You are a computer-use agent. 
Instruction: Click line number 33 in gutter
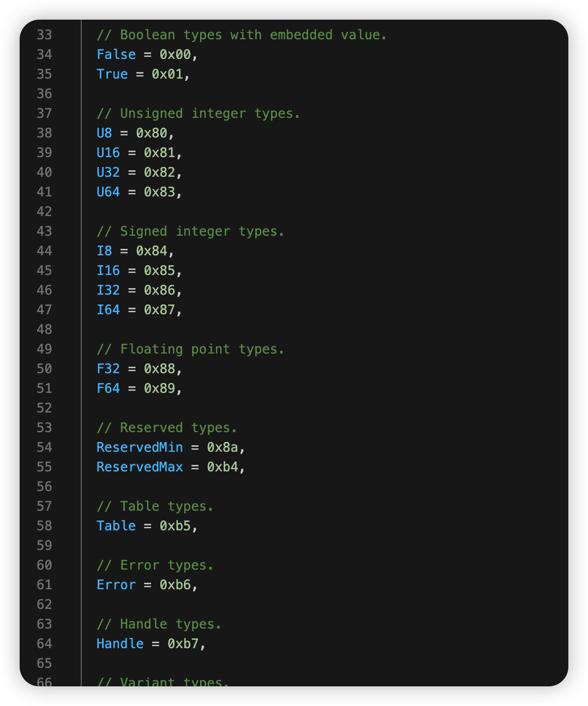coord(44,35)
